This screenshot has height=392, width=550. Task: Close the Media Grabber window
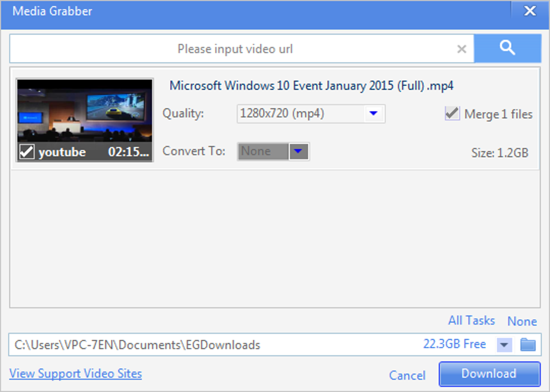click(530, 11)
